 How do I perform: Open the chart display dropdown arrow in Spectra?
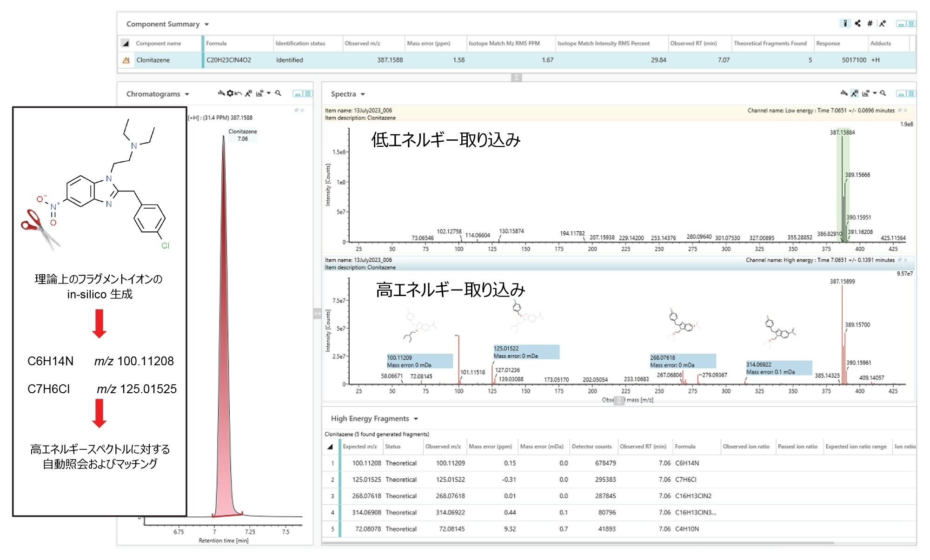pos(874,93)
